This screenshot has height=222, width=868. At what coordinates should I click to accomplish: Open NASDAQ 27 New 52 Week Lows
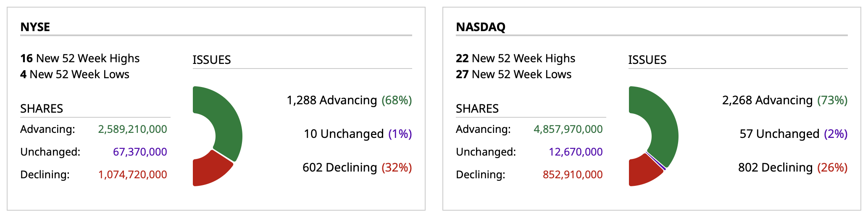pos(513,74)
